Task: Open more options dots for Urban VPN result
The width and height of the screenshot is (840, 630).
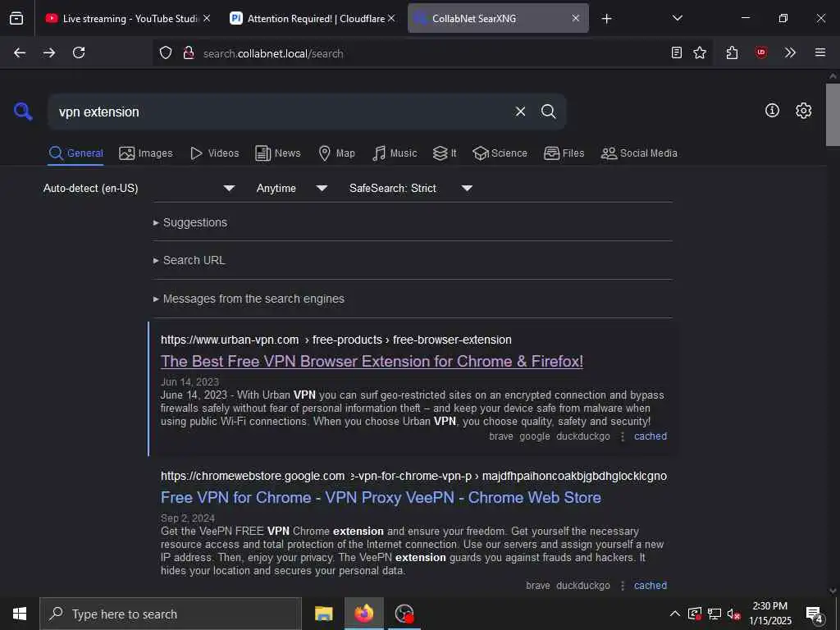Action: [623, 436]
